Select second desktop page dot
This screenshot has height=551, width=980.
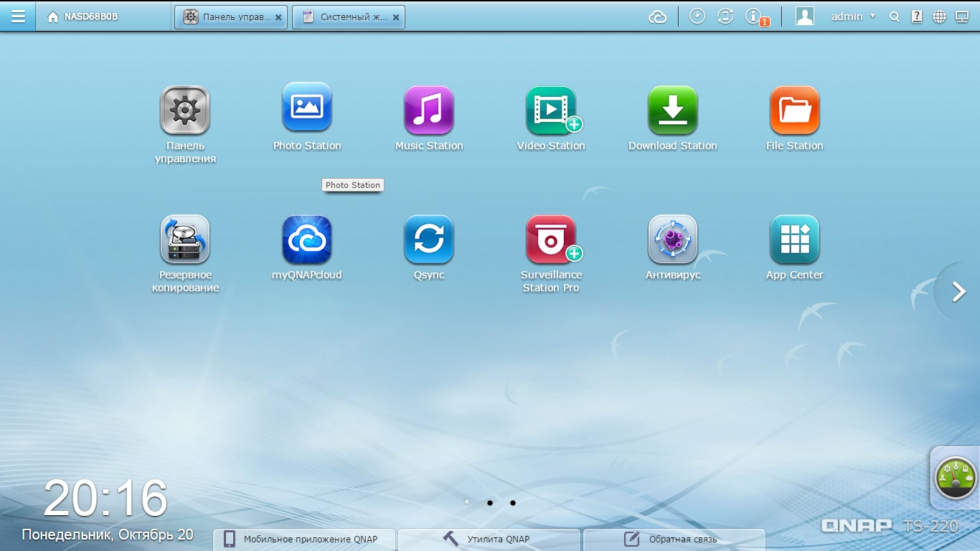tap(490, 503)
